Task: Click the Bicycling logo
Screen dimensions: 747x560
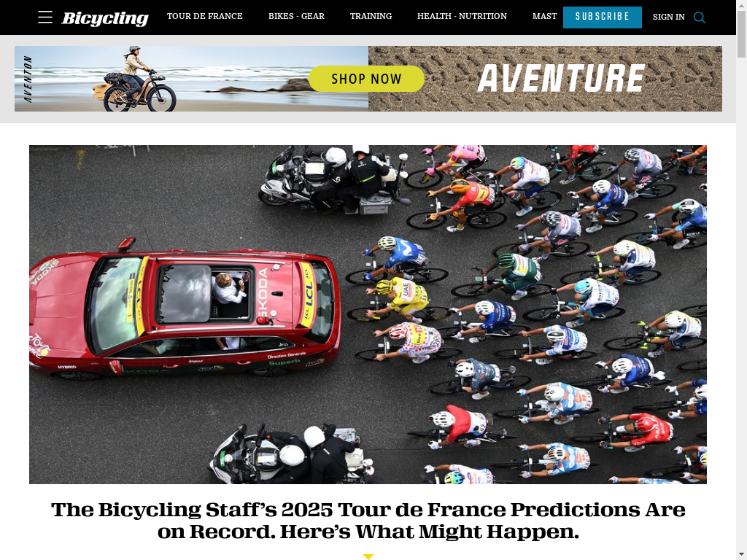Action: 105,17
